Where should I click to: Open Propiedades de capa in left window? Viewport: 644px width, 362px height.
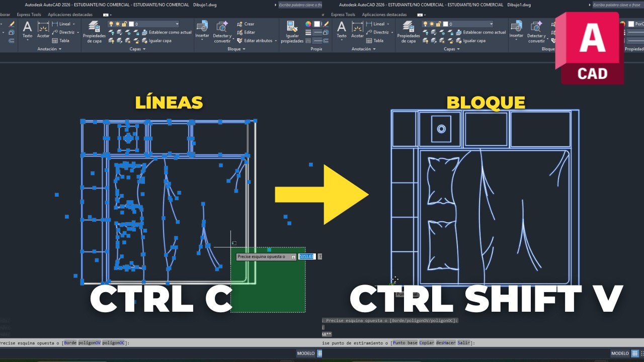(94, 32)
